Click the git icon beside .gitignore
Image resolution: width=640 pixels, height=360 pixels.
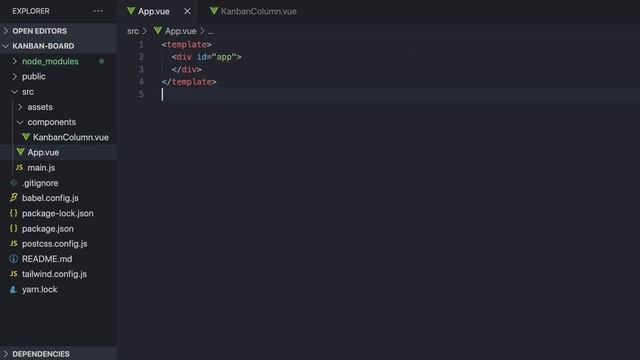coord(13,183)
